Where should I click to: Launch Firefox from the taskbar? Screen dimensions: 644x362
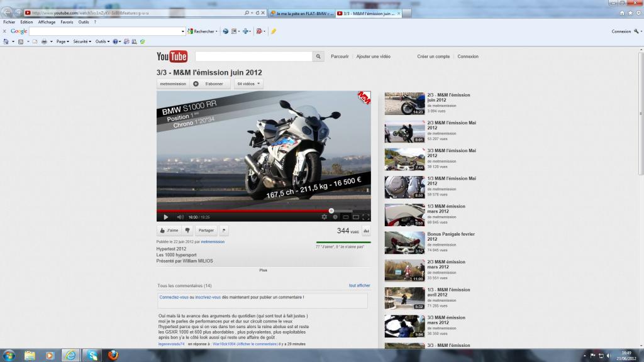click(x=113, y=355)
